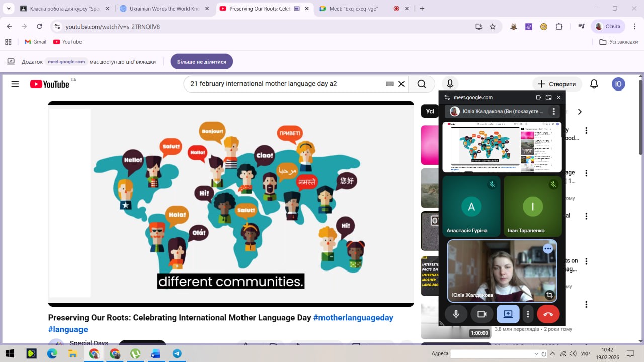Viewport: 644px width, 362px height.
Task: Open YouTube notifications bell
Action: pos(594,84)
